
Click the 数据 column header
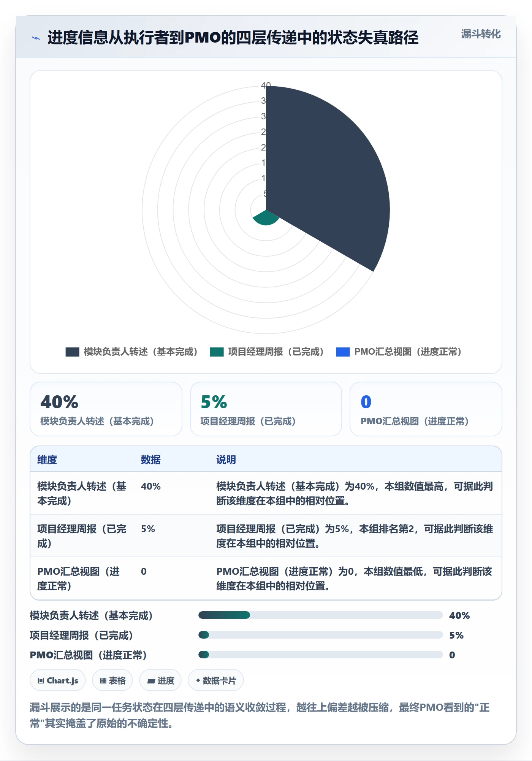pos(151,460)
